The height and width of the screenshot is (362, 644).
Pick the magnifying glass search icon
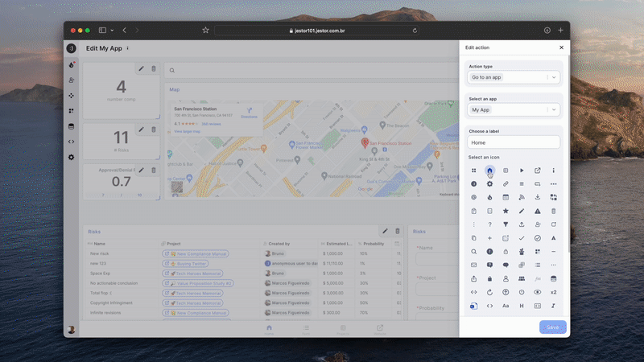tap(474, 252)
